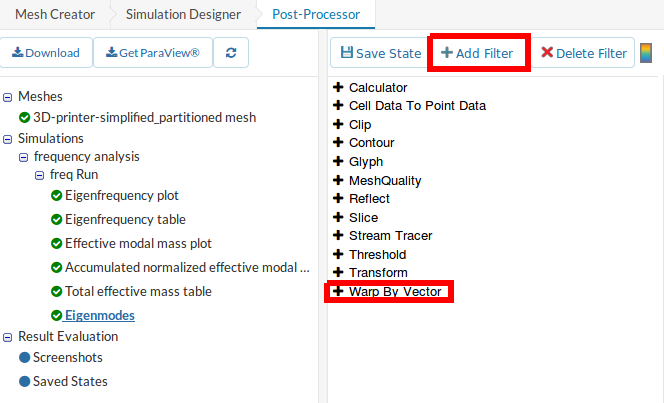Click plus icon beside Slice filter
Image resolution: width=664 pixels, height=403 pixels.
338,217
